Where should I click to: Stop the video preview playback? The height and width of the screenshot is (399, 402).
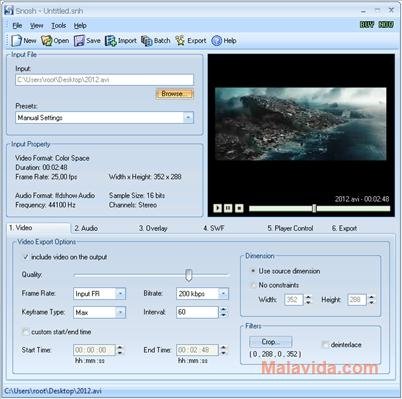click(x=239, y=208)
